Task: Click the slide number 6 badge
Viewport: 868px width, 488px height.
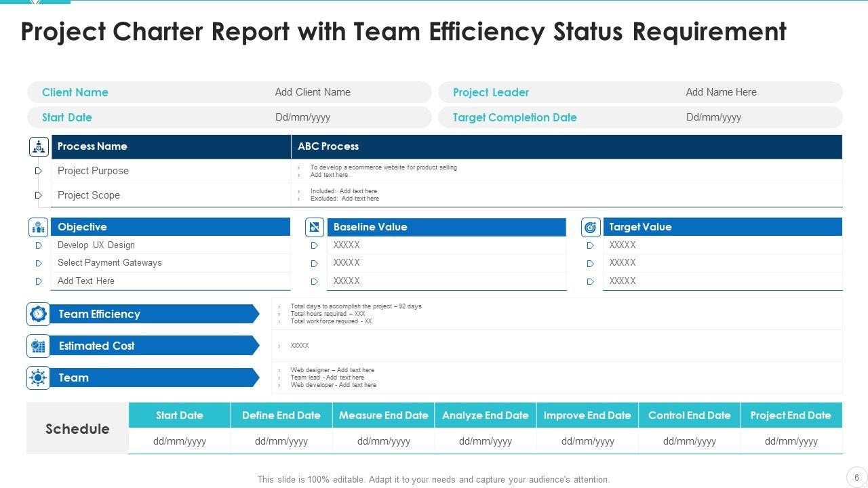Action: pyautogui.click(x=856, y=477)
